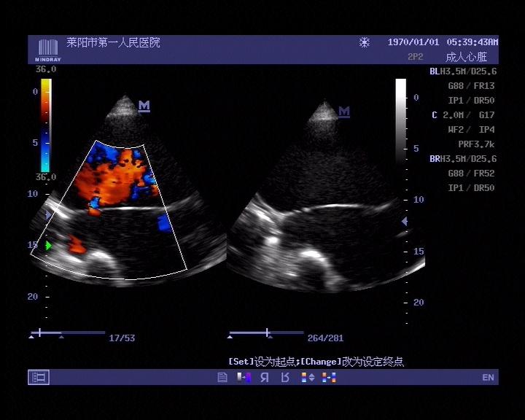Screen dimensions: 525x420
Task: Click the 'BLH3.5M/D25.6' parameter
Action: [463, 71]
